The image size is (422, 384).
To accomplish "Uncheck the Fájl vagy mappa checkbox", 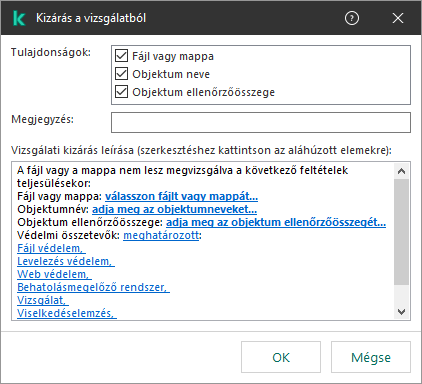I will click(x=121, y=56).
